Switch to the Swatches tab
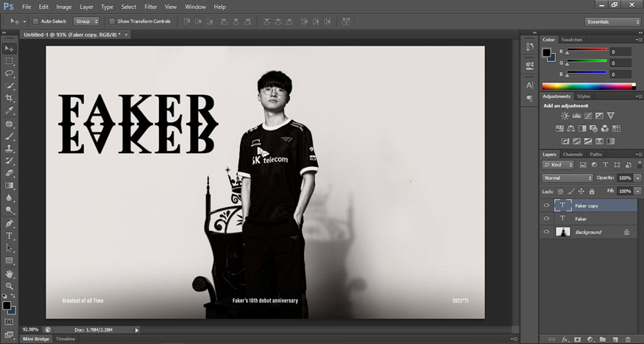Image resolution: width=644 pixels, height=344 pixels. click(572, 40)
